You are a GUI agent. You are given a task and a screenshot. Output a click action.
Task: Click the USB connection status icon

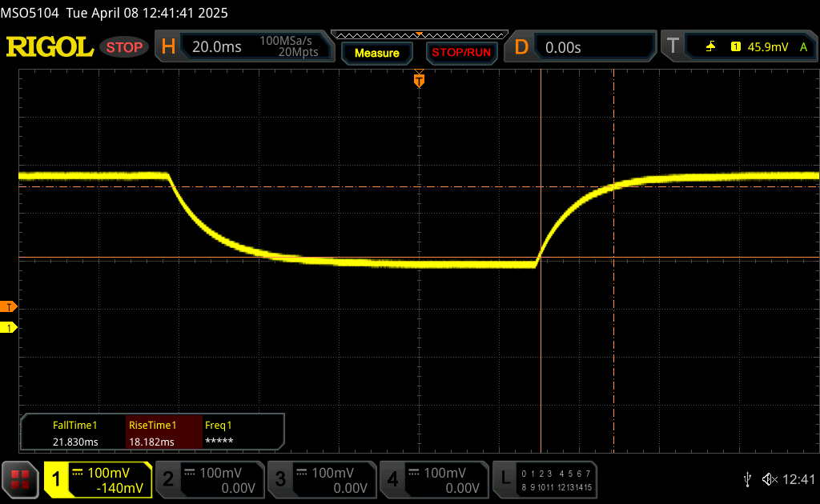click(x=747, y=479)
